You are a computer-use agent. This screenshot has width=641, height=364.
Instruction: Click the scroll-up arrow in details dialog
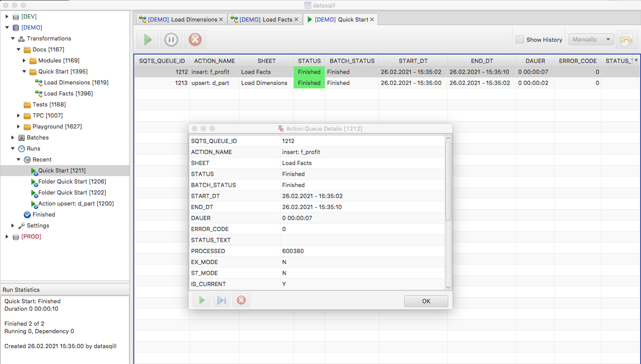pyautogui.click(x=448, y=138)
